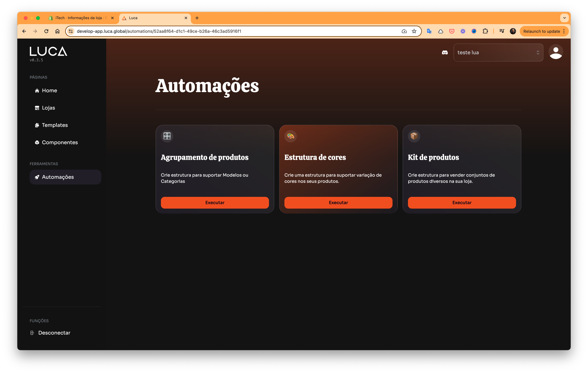588x373 pixels.
Task: Click the user profile avatar icon
Action: point(556,52)
